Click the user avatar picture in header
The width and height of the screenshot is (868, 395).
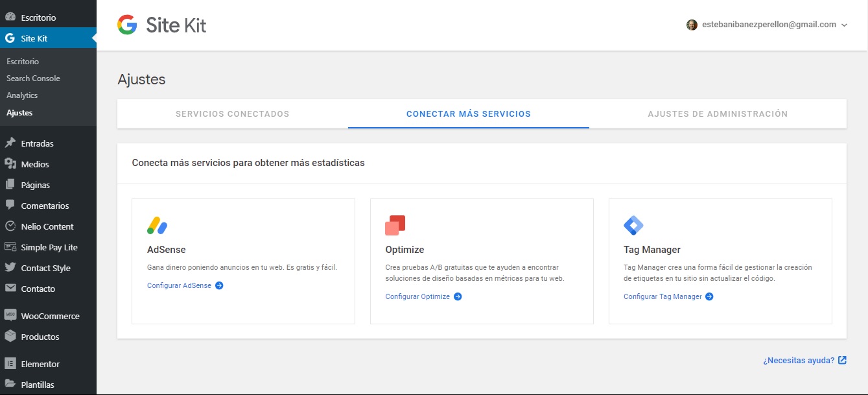tap(692, 25)
